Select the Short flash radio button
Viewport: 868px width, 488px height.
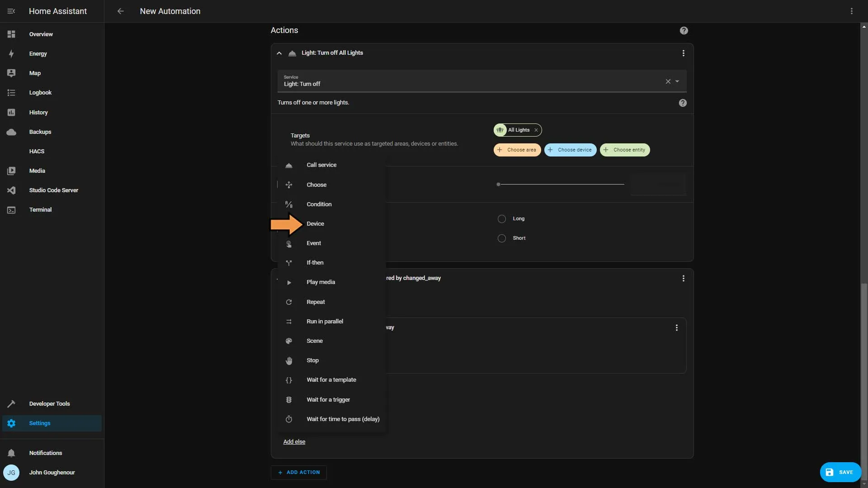tap(501, 238)
